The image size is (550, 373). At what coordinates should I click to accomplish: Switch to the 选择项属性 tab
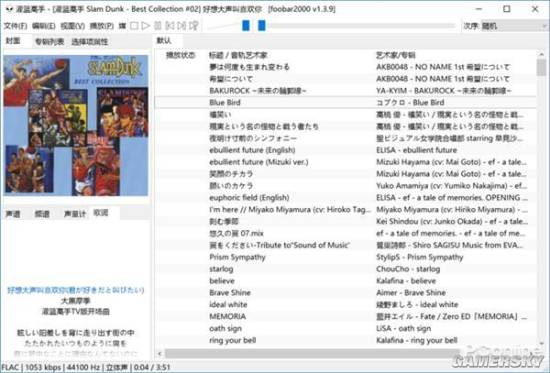(90, 42)
